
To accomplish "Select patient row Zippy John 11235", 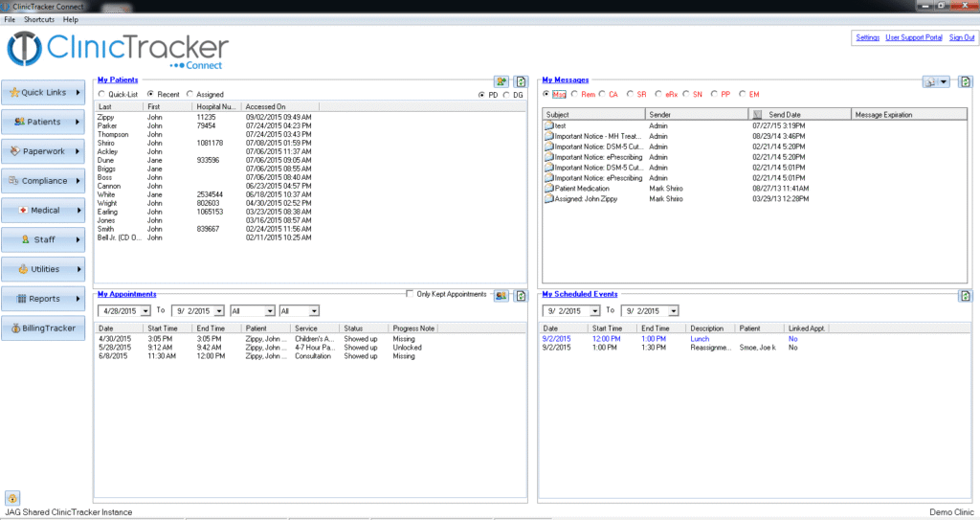I will pos(309,117).
